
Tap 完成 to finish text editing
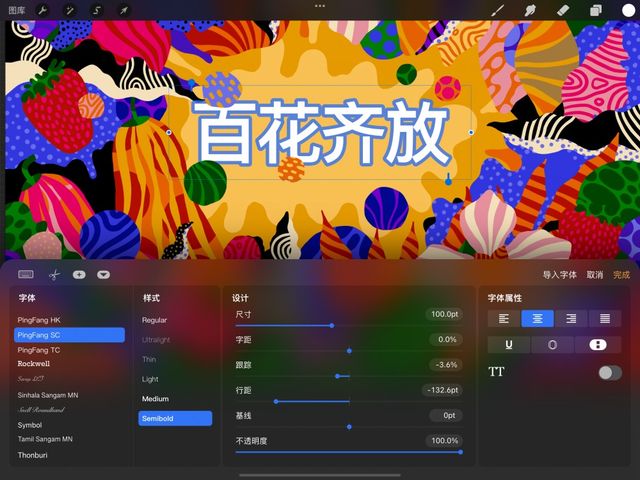point(621,275)
